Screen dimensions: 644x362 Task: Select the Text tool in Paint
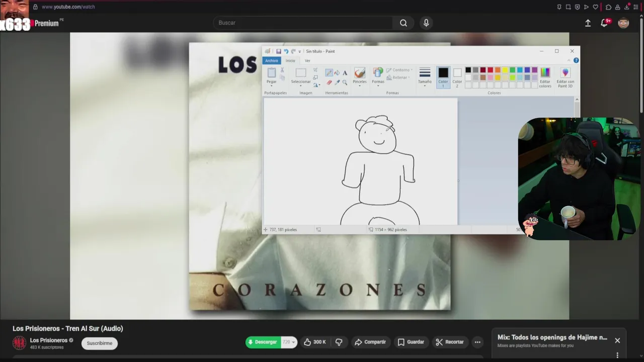point(345,73)
